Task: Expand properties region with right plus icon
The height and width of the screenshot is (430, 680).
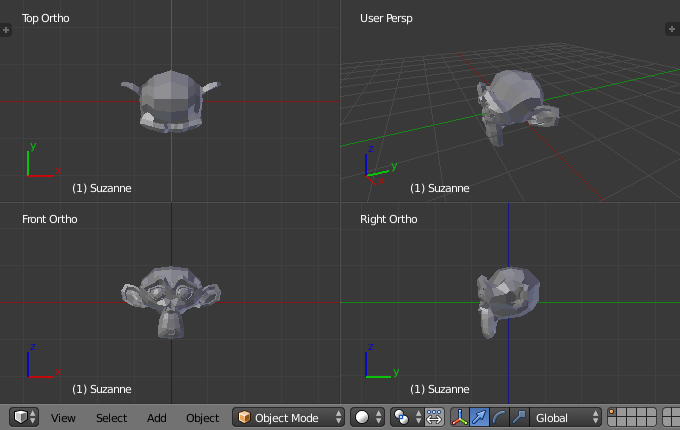Action: pyautogui.click(x=672, y=29)
